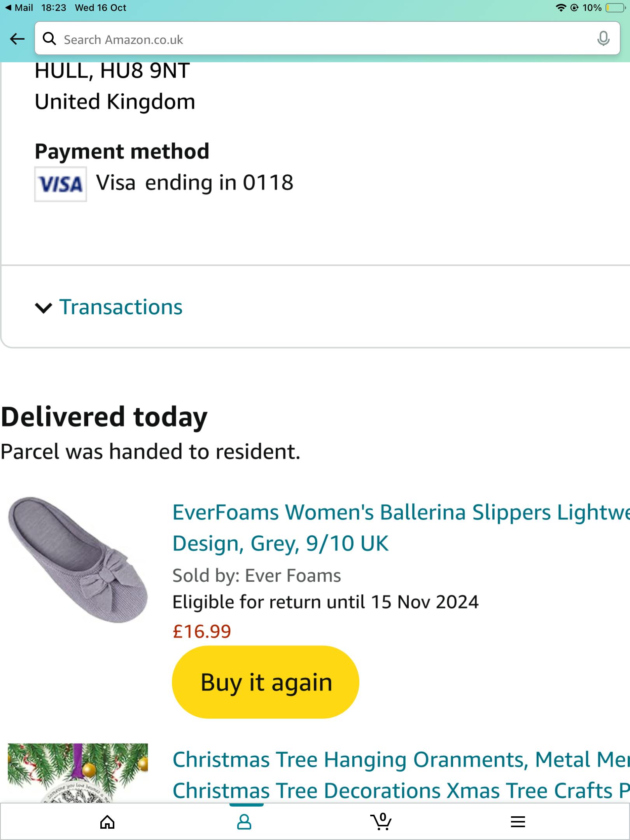
Task: Activate the microphone voice search icon
Action: pos(603,39)
